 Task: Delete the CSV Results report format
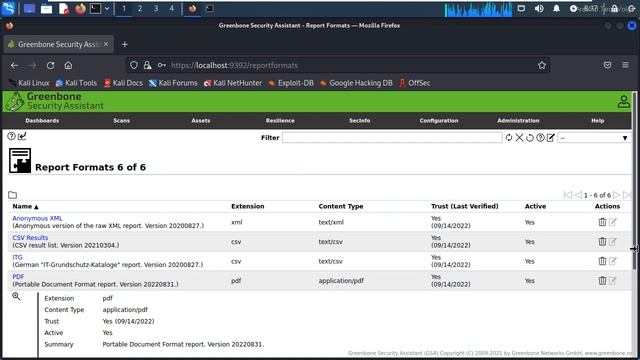tap(602, 241)
